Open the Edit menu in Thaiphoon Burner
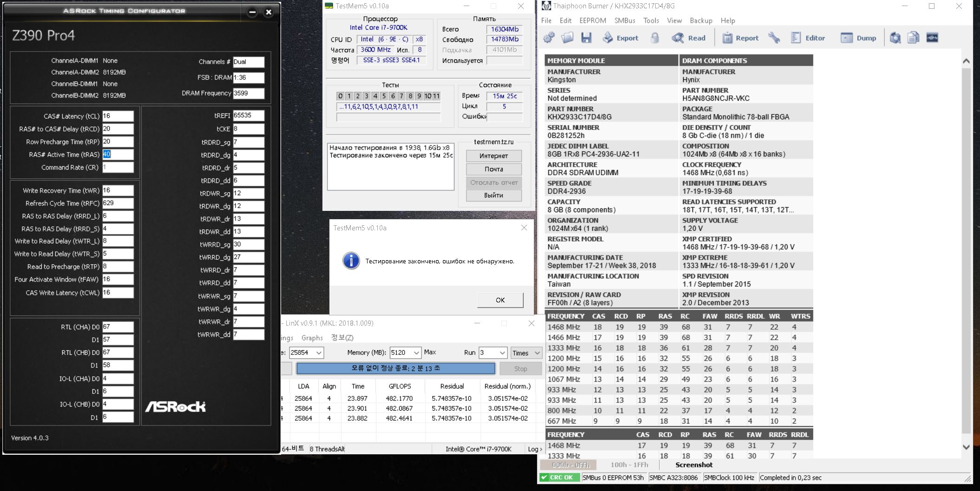Screen dimensions: 980x491 566,20
